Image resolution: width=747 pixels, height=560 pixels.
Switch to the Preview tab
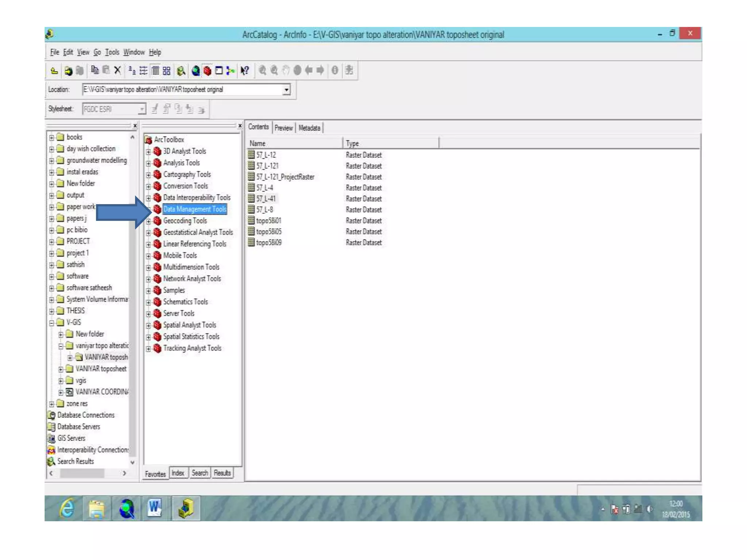283,128
